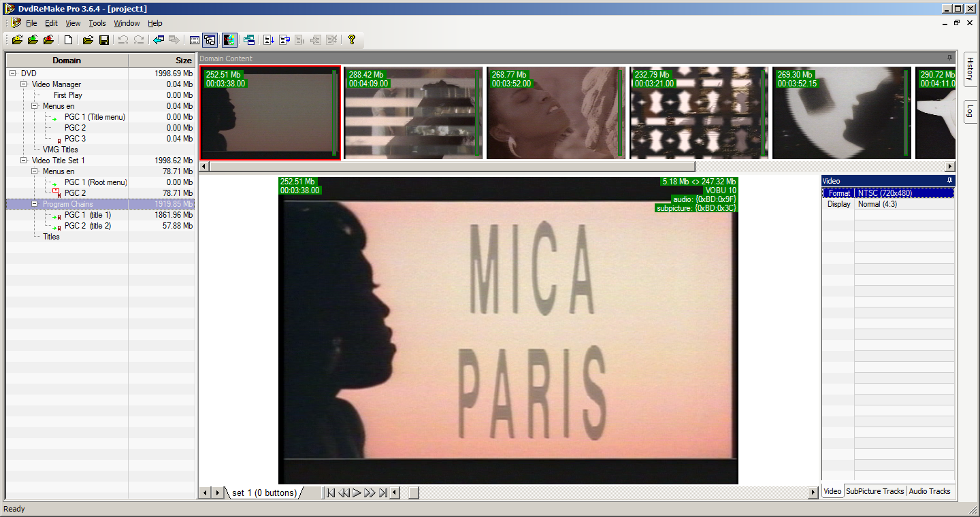Click the yellow import DVD folder icon

pyautogui.click(x=17, y=40)
